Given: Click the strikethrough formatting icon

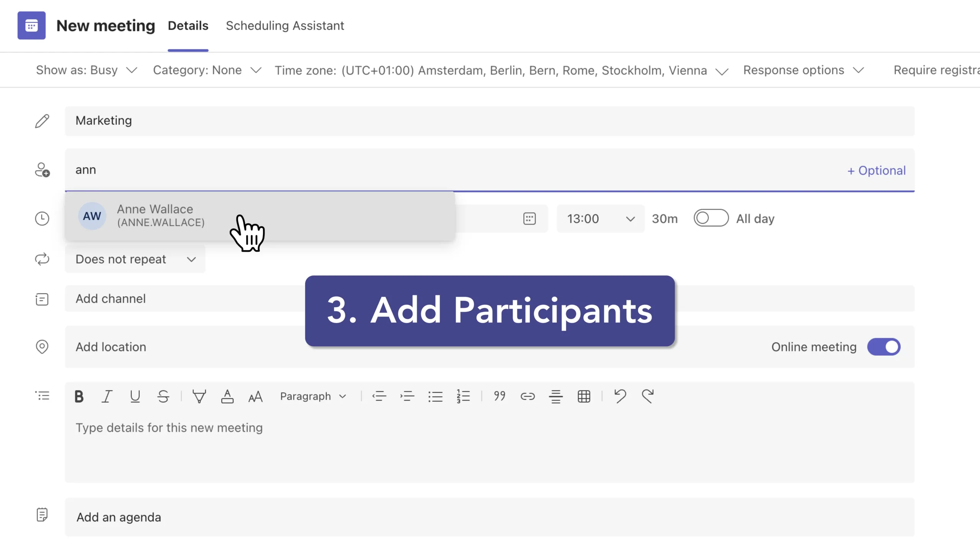Looking at the screenshot, I should click(x=163, y=396).
